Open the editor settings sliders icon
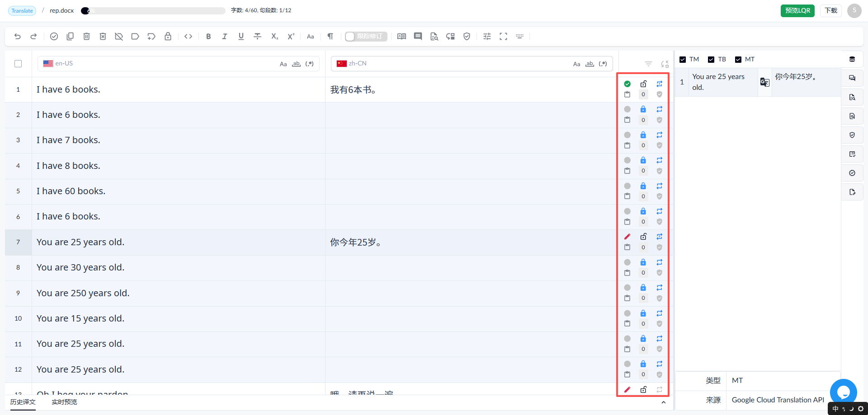The height and width of the screenshot is (415, 868). coord(487,37)
